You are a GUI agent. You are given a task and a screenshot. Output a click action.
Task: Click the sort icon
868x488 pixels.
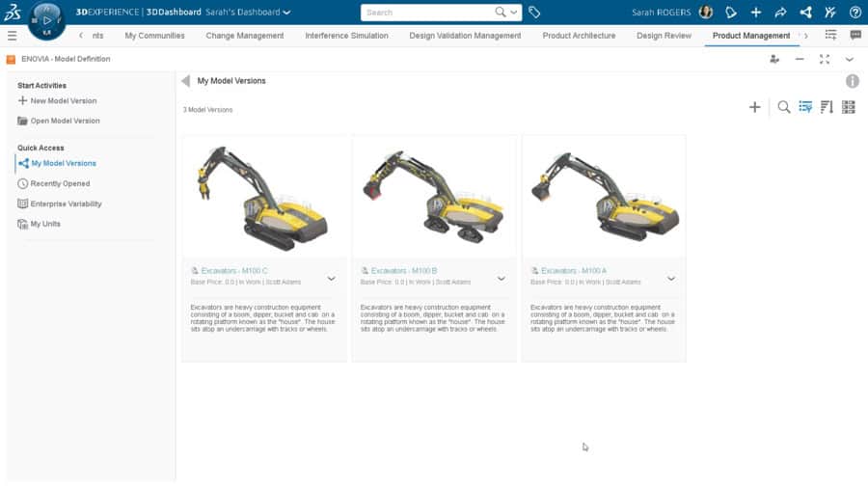(x=827, y=107)
